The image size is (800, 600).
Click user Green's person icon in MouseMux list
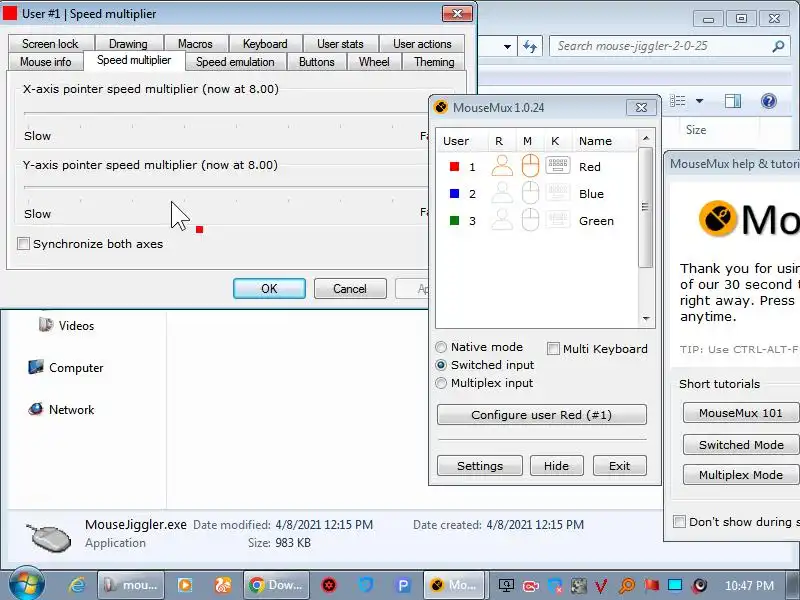(502, 220)
